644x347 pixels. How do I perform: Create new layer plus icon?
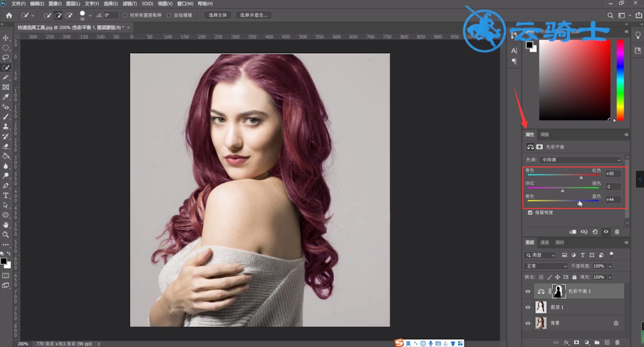[x=607, y=342]
